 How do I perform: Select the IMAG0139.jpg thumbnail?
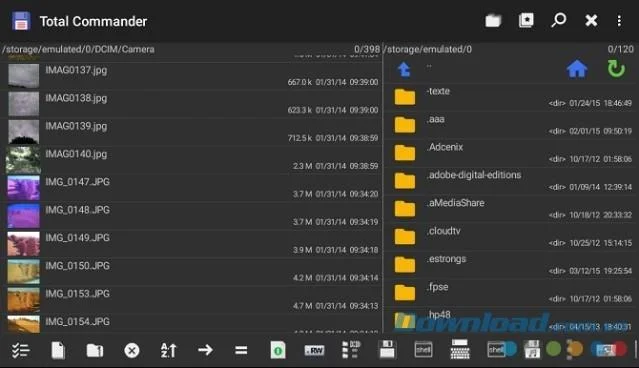point(24,132)
